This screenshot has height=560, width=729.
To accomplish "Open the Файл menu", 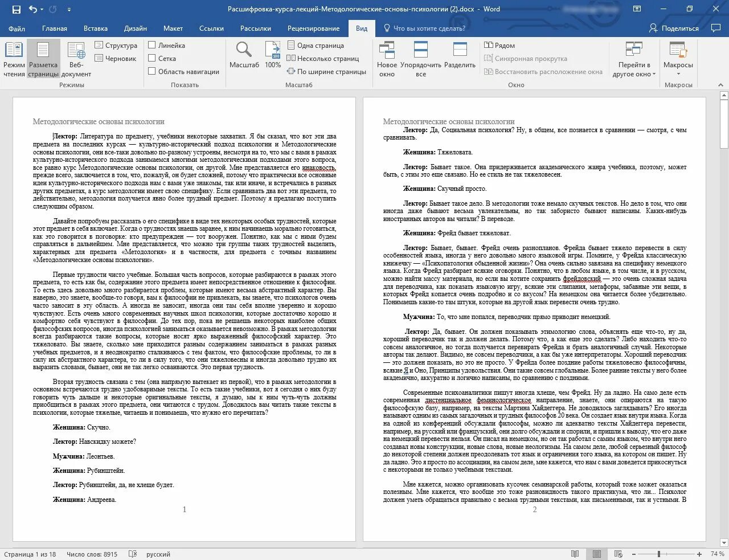I will 17,28.
